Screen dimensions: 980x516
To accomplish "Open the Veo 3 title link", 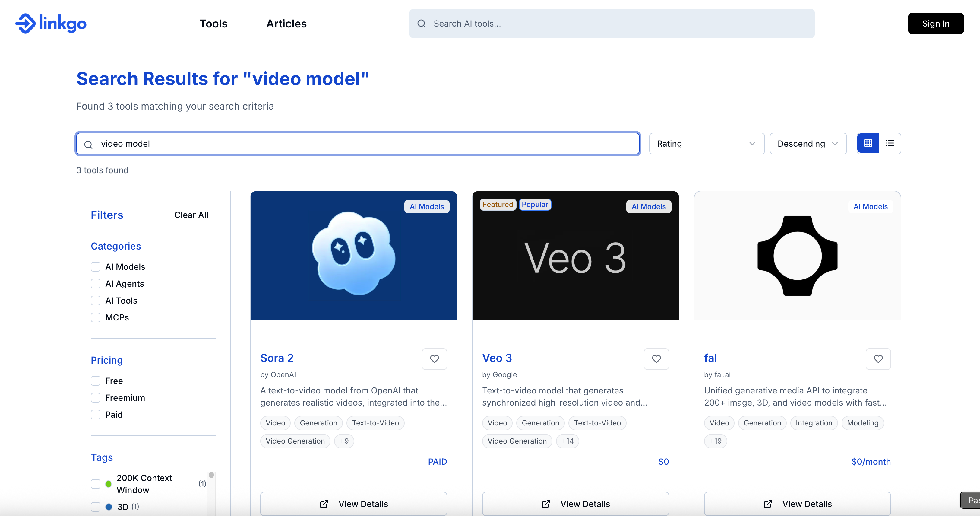I will (497, 358).
